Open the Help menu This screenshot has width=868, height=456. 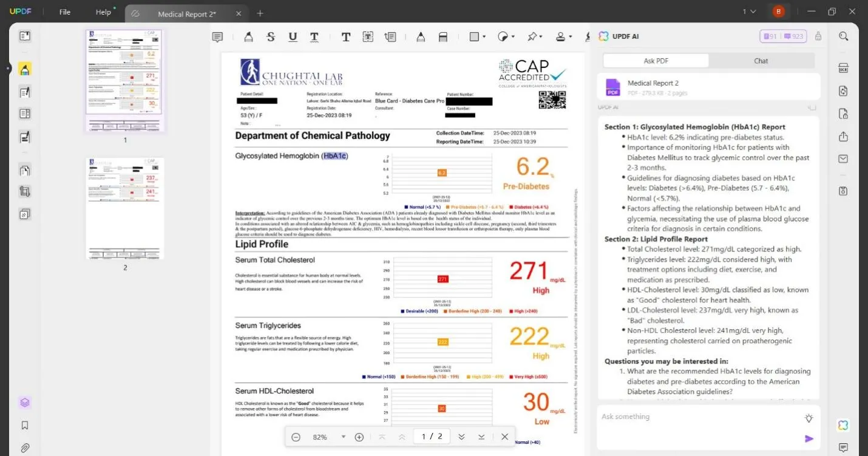[104, 12]
